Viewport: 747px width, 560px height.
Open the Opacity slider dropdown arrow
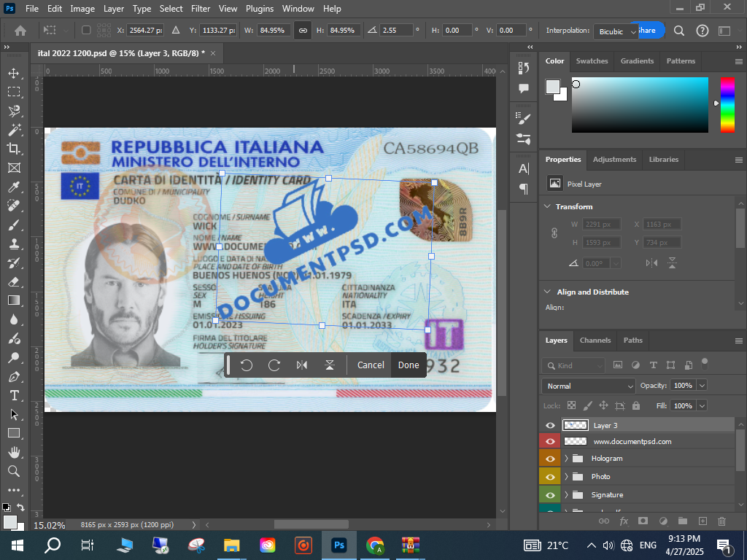tap(703, 386)
